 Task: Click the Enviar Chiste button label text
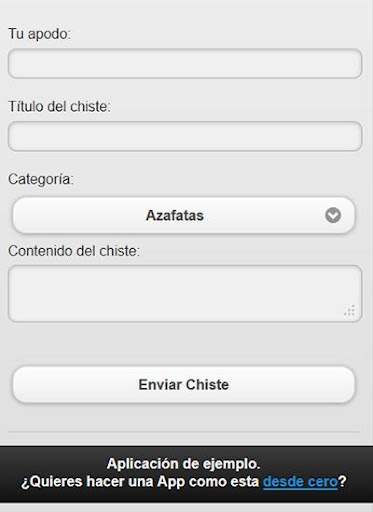coord(184,385)
